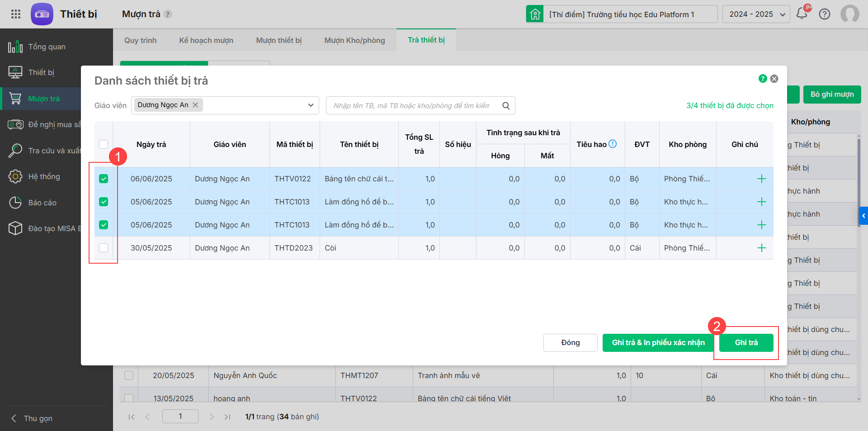
Task: Open help circle icon in top bar
Action: 825,14
